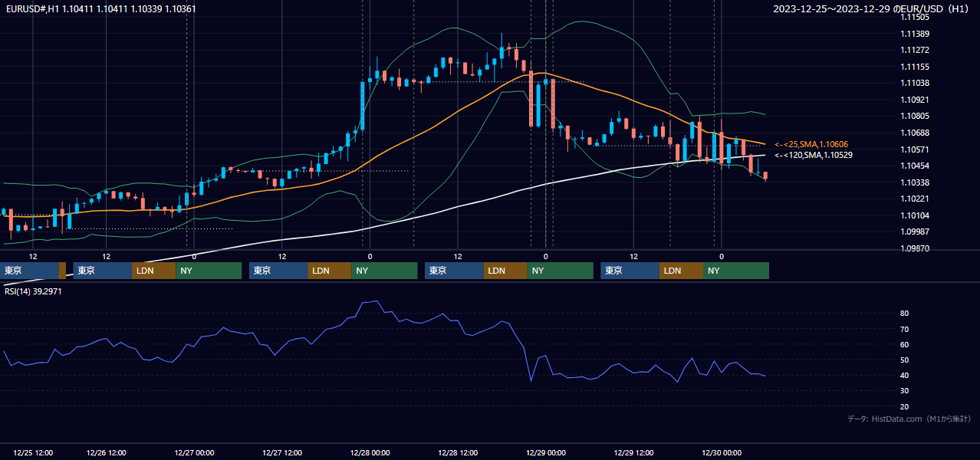The width and height of the screenshot is (980, 460).
Task: Click the 1.11505 price axis label
Action: click(x=915, y=17)
